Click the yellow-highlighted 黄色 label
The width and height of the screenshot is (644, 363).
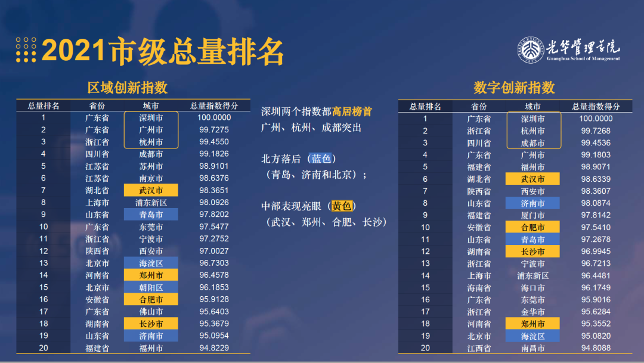pyautogui.click(x=342, y=206)
